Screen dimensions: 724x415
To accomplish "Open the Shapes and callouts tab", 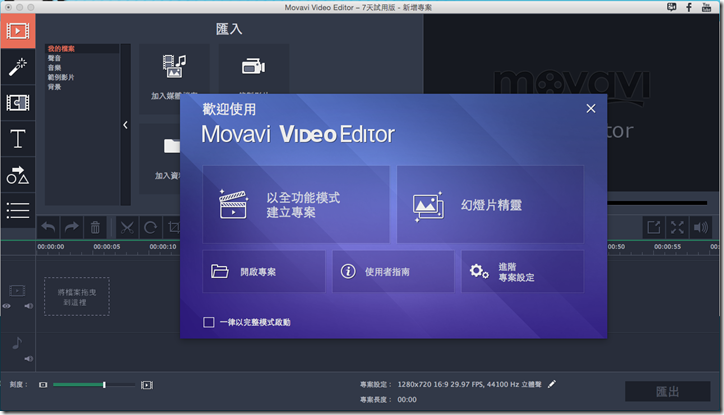I will (x=18, y=175).
